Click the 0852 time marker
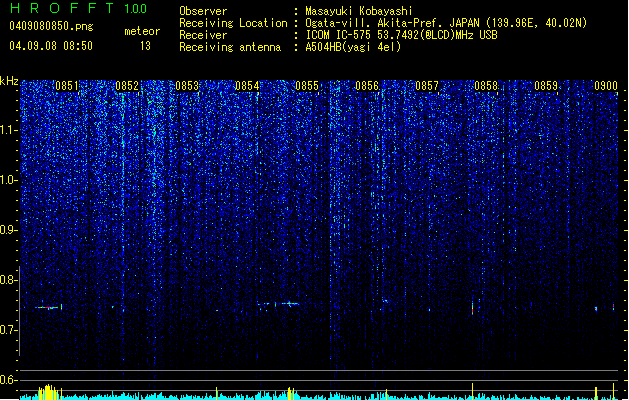This screenshot has height=400, width=629. (127, 86)
